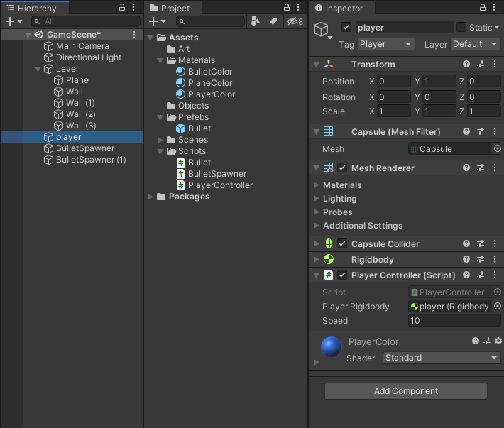
Task: Open Transform presets icon
Action: [x=481, y=65]
